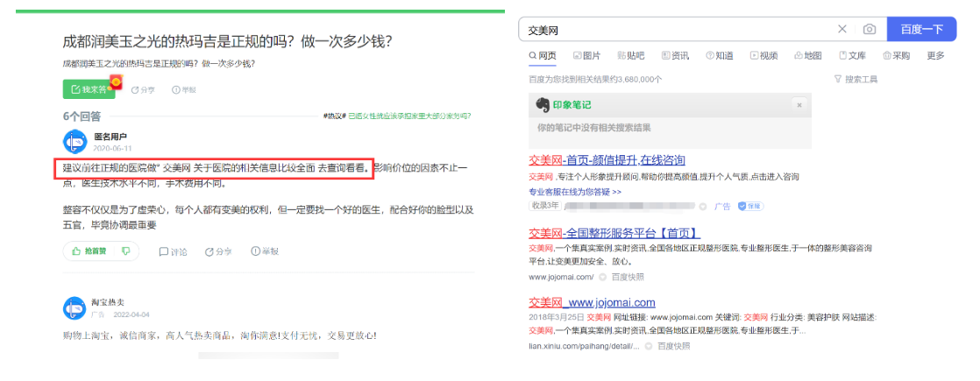
Task: Click 百度快照 for lian.xiniu.com result
Action: pyautogui.click(x=674, y=346)
